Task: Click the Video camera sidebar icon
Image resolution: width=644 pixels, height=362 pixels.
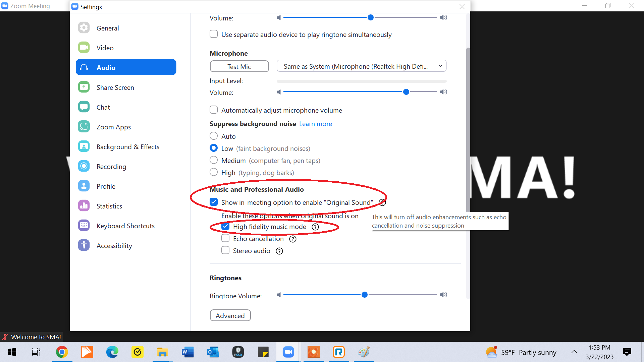Action: pyautogui.click(x=84, y=48)
